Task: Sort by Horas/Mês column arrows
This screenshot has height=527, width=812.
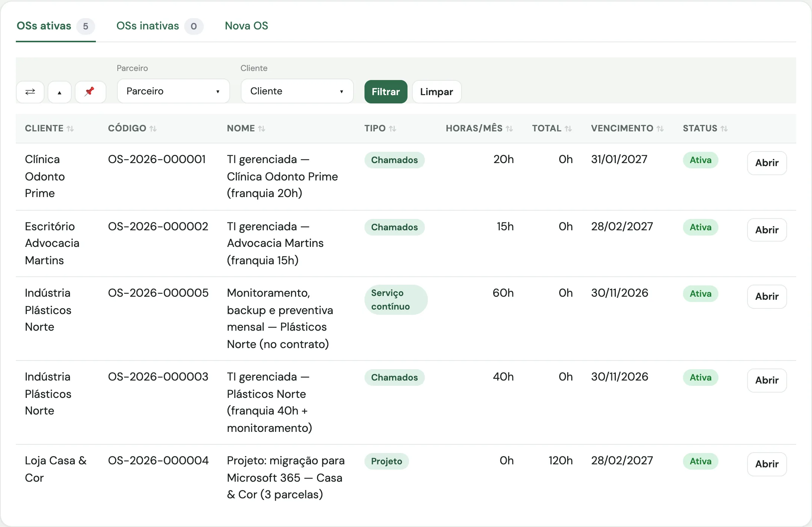Action: point(509,129)
